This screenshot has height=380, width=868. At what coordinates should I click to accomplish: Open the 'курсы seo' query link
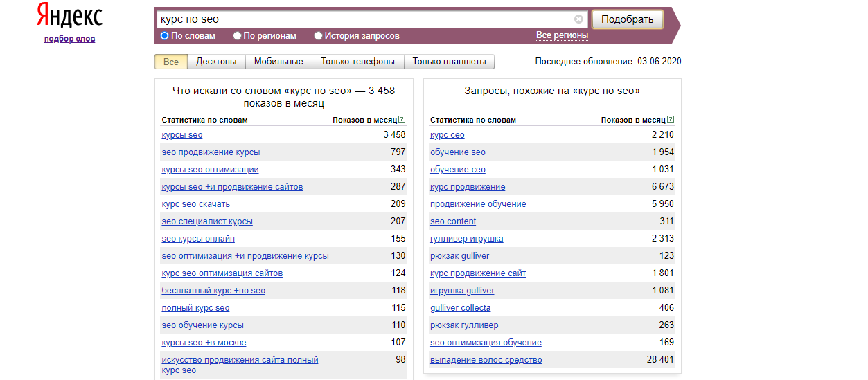[182, 135]
